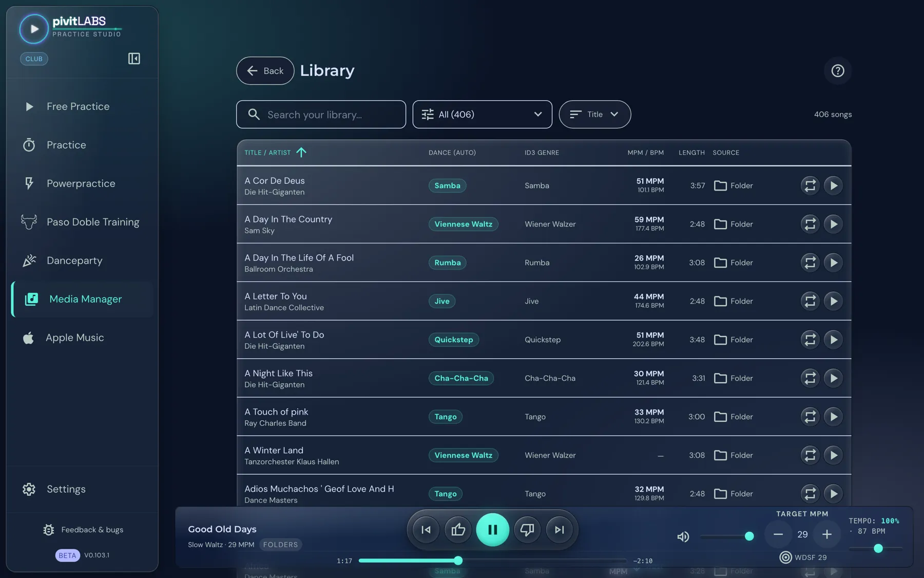Image resolution: width=924 pixels, height=578 pixels.
Task: Toggle repeat for A Winter Land
Action: [x=810, y=455]
